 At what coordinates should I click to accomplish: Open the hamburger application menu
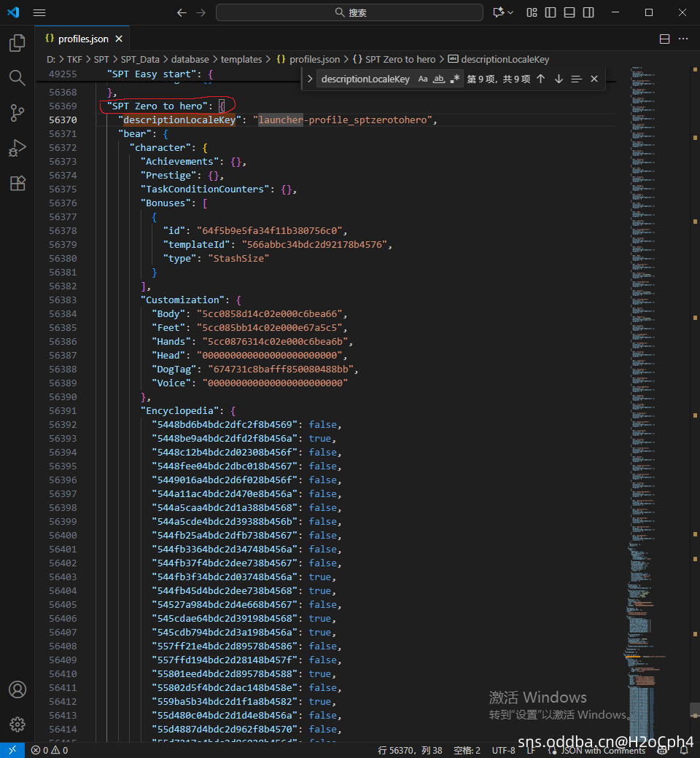pyautogui.click(x=39, y=12)
